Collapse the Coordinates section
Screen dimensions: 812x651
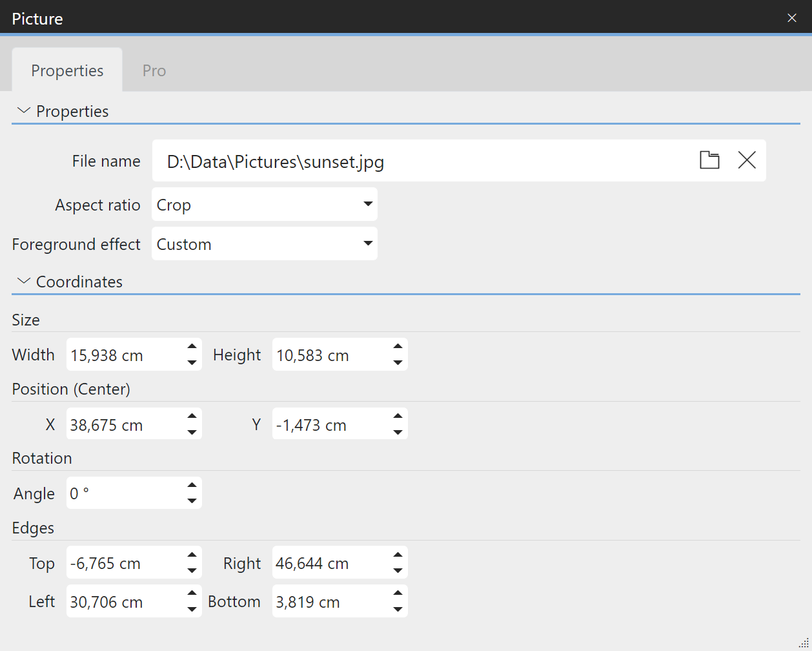point(24,282)
